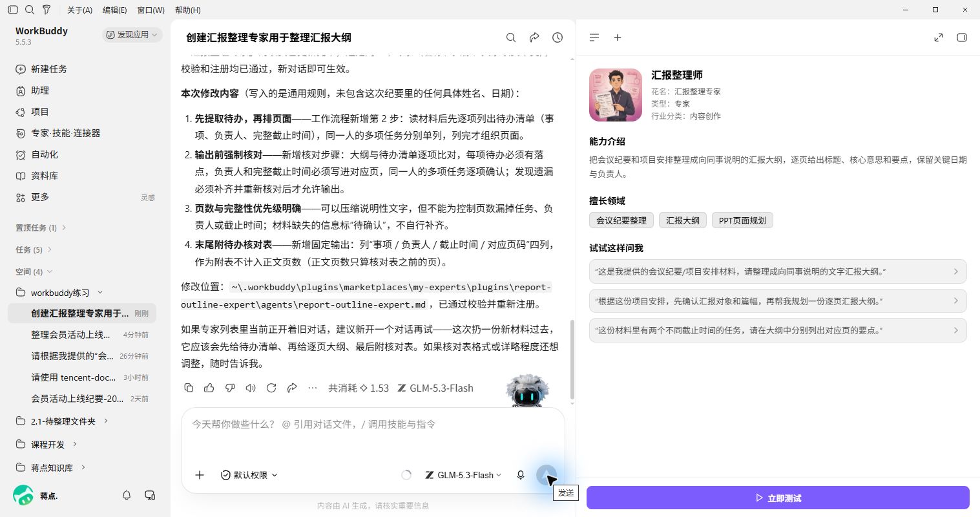The width and height of the screenshot is (980, 517).
Task: Copy the assistant reply
Action: pos(189,388)
